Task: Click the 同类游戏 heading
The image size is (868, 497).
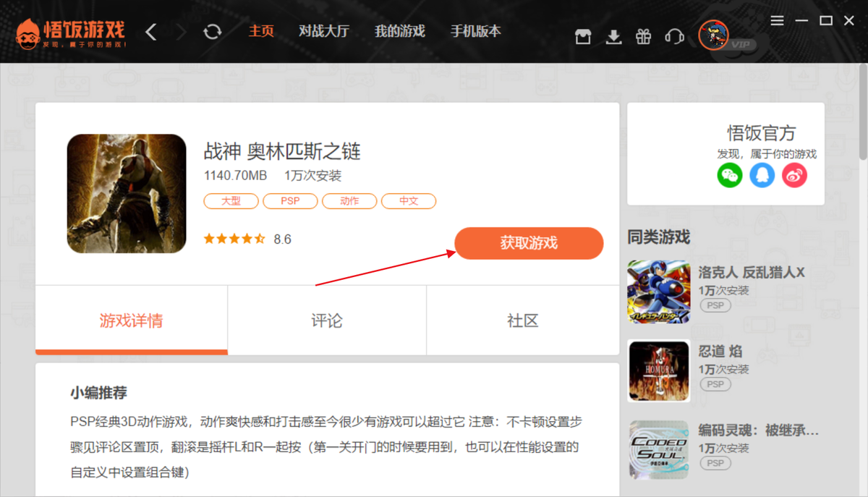Action: pos(659,237)
